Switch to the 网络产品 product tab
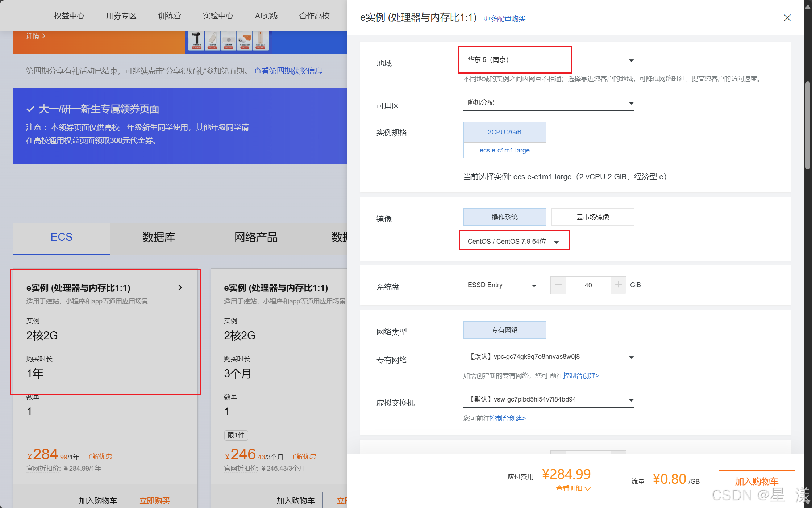812x508 pixels. 256,237
